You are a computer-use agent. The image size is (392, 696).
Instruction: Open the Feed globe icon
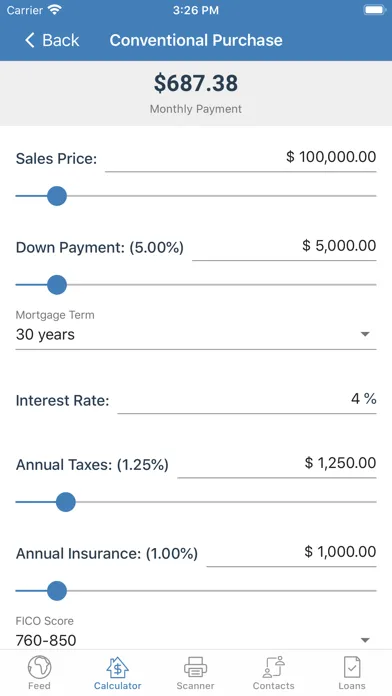pyautogui.click(x=40, y=667)
